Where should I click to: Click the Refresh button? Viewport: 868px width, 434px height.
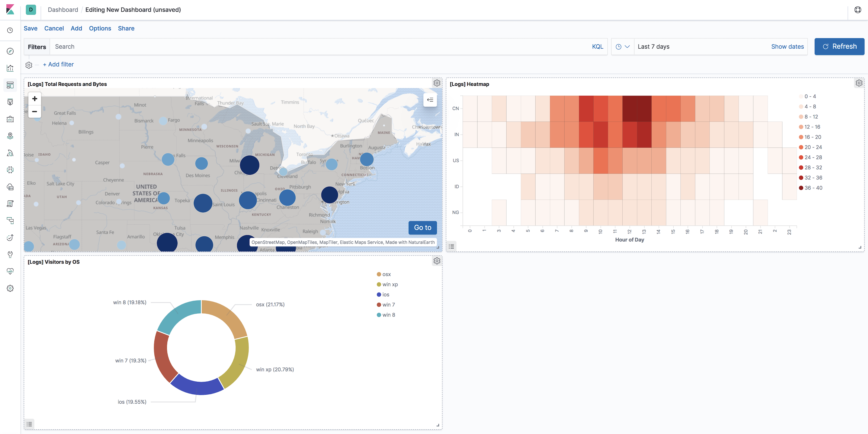839,47
